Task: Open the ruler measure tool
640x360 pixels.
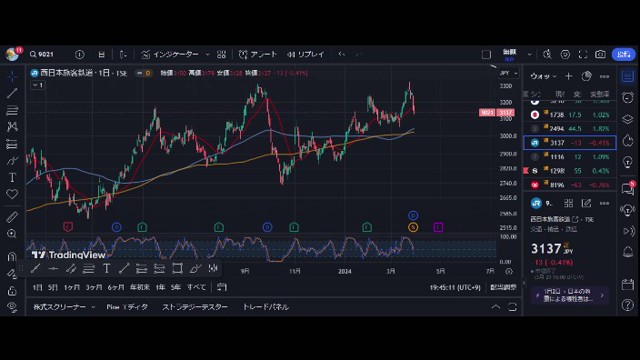Action: (x=12, y=217)
